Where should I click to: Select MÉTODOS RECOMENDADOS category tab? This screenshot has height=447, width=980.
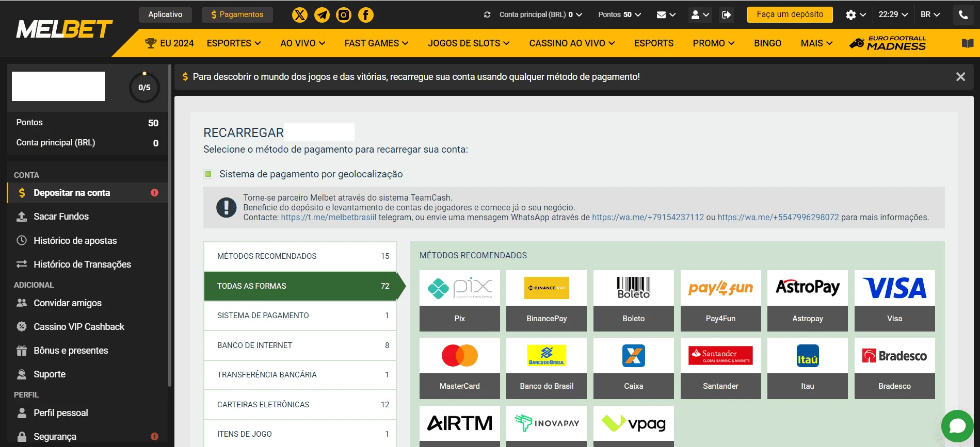coord(300,256)
